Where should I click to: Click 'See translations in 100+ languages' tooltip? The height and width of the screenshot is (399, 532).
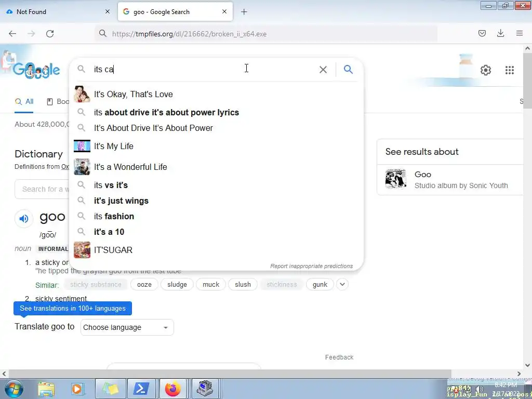73,309
